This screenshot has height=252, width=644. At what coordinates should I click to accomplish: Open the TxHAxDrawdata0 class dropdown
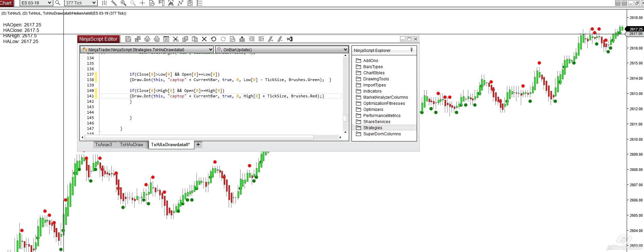tap(147, 50)
